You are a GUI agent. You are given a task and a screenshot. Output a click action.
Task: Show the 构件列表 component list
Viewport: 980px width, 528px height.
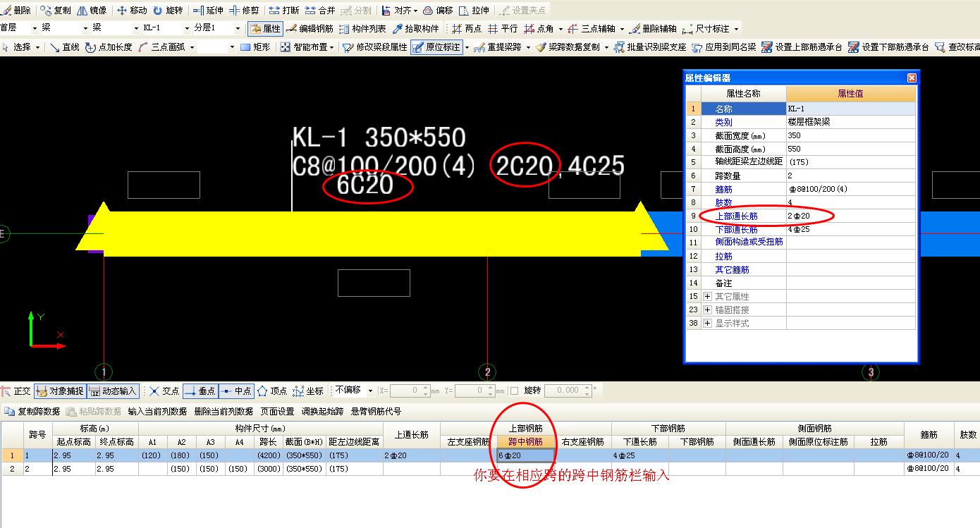(362, 29)
